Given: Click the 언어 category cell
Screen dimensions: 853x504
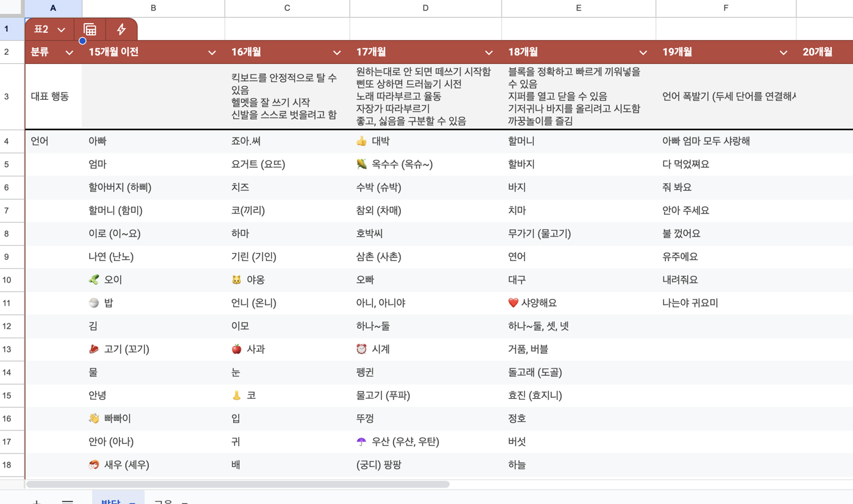Looking at the screenshot, I should (x=54, y=141).
